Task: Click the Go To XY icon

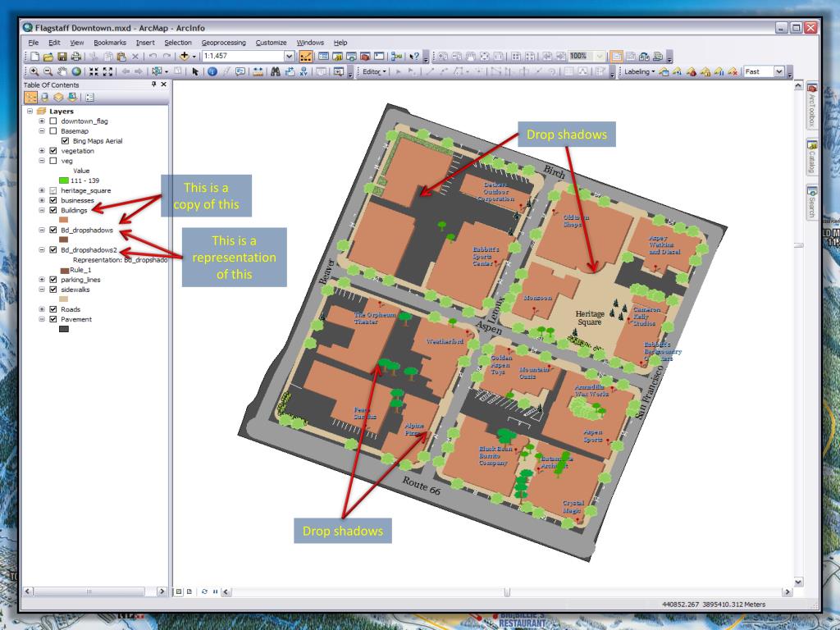Action: coord(304,72)
